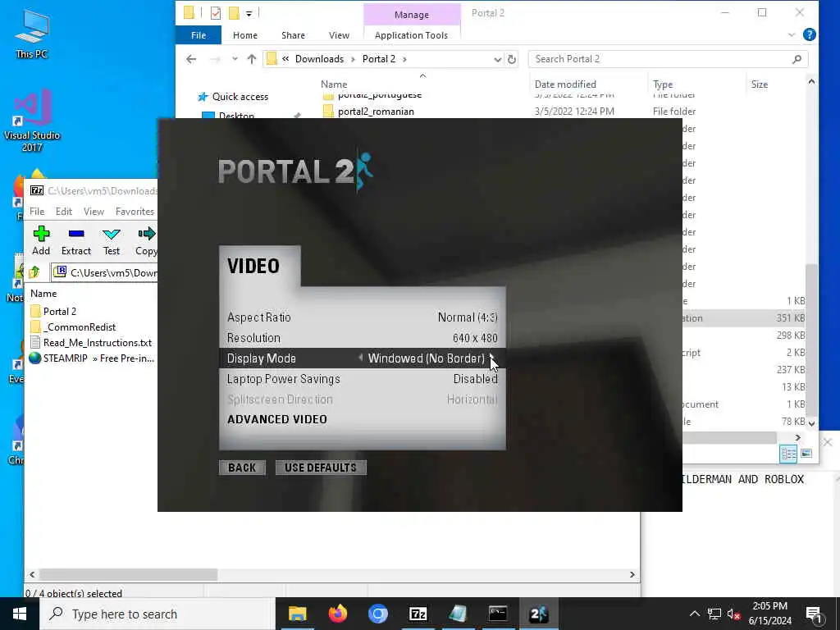Open Explorer Share tab
The image size is (840, 630).
[293, 35]
